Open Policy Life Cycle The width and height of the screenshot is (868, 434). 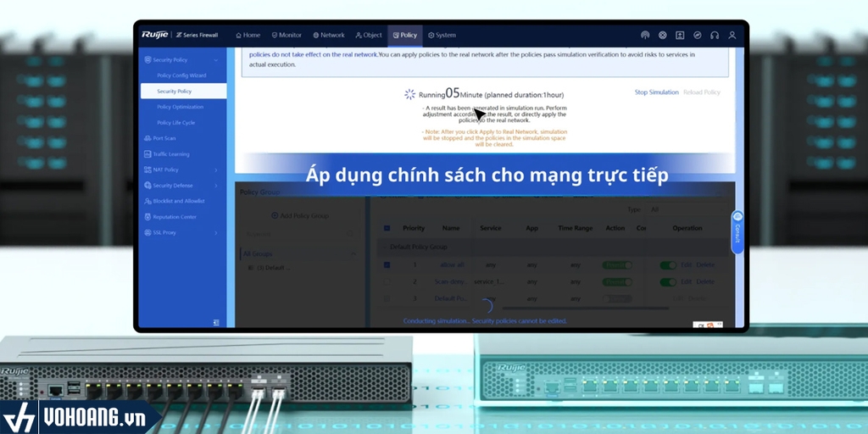176,123
